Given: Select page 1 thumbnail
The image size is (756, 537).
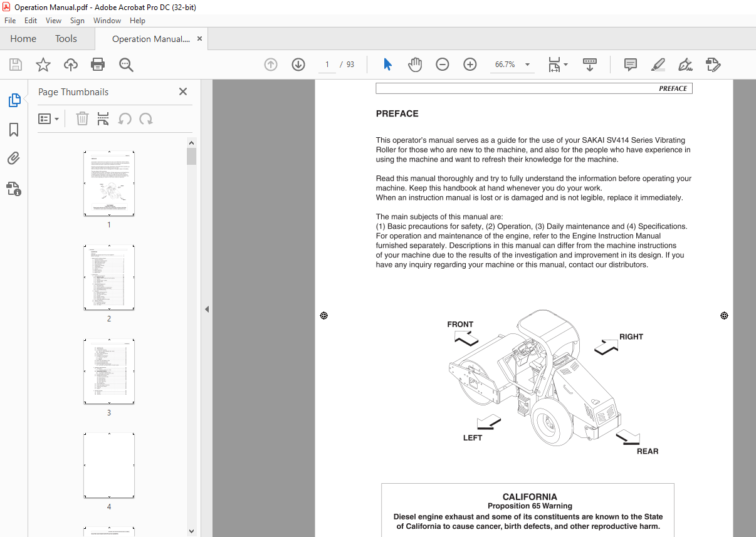Looking at the screenshot, I should coord(109,184).
